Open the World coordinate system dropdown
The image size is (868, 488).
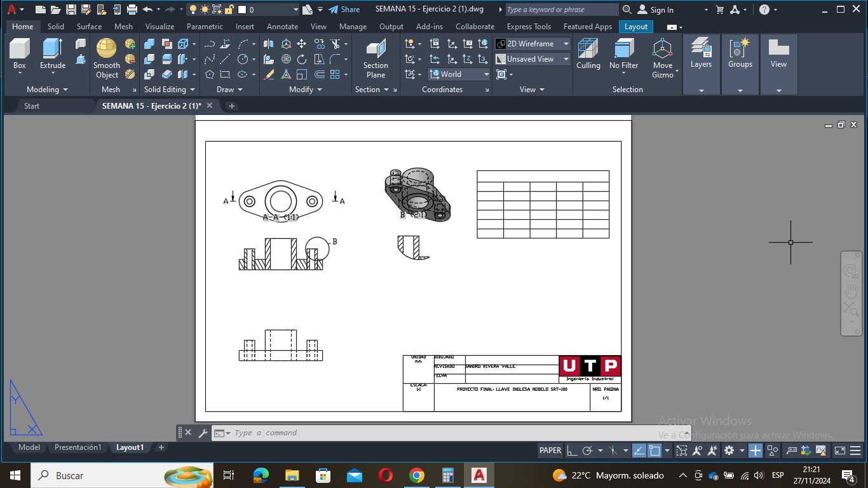(x=459, y=74)
